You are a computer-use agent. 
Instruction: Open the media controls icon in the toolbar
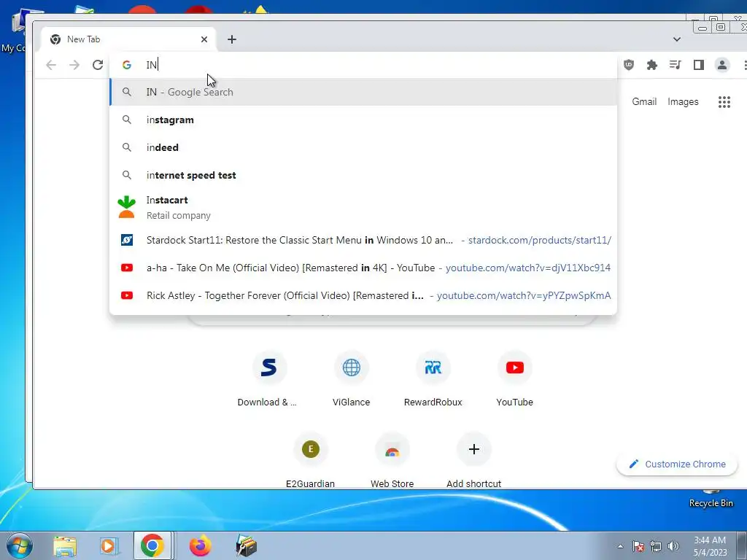click(x=675, y=65)
